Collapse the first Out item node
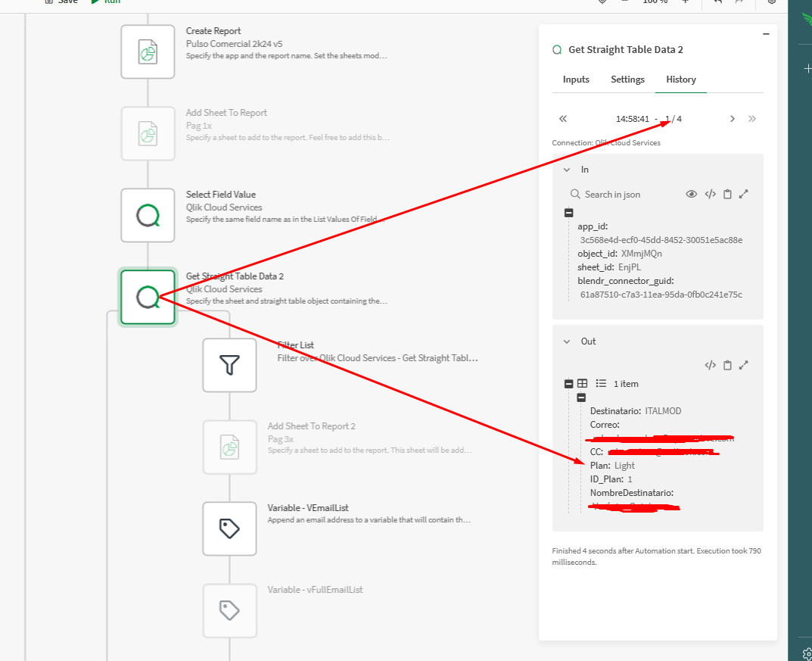 tap(581, 398)
